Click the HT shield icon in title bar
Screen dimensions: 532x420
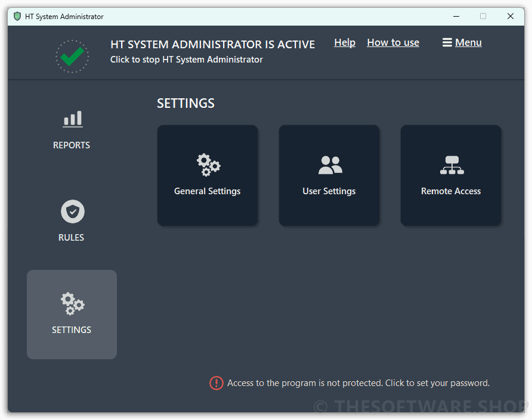coord(17,16)
